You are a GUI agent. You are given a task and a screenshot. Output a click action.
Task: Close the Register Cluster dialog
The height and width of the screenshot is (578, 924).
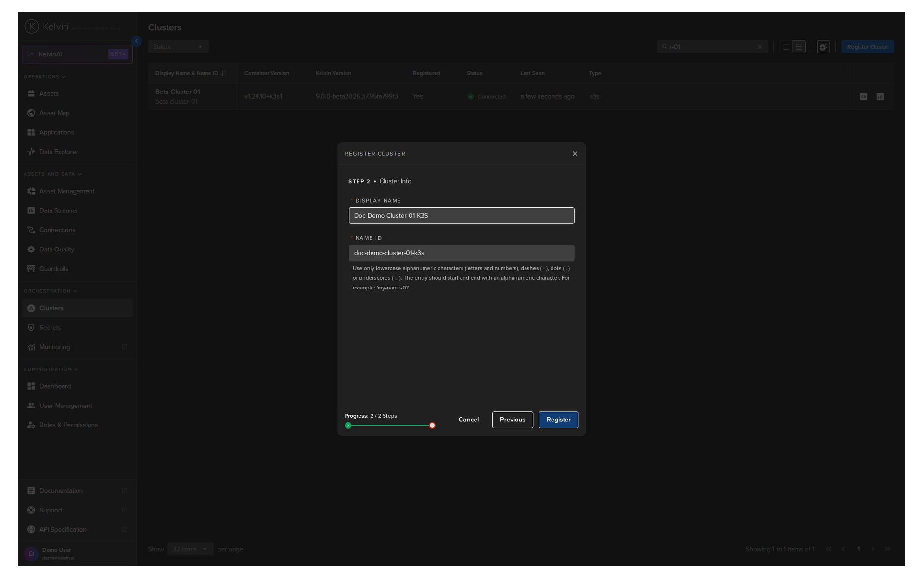pos(575,154)
